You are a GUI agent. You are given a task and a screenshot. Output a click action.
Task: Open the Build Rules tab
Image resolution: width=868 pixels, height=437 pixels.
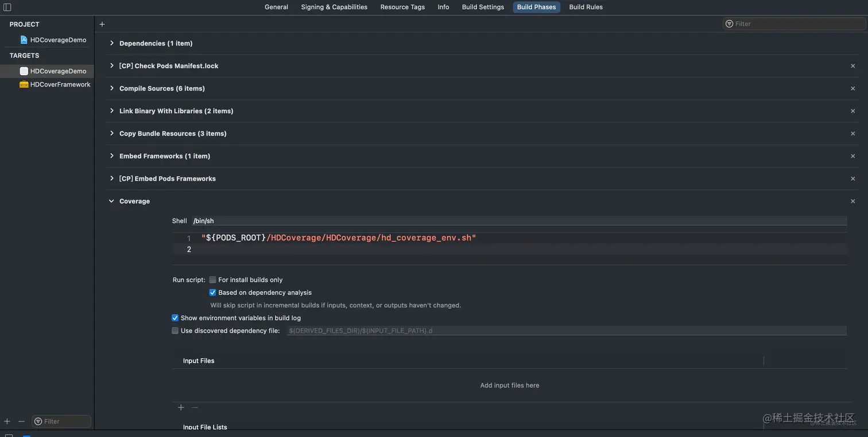point(586,7)
